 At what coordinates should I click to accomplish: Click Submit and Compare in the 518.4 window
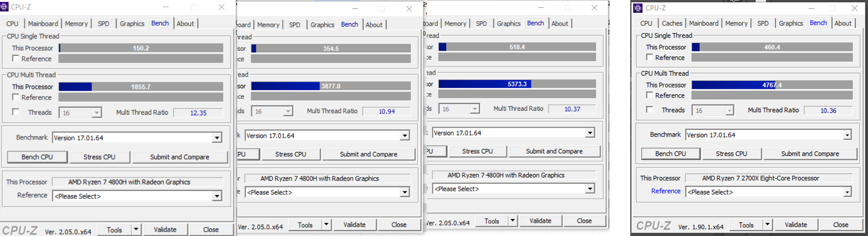coord(554,151)
